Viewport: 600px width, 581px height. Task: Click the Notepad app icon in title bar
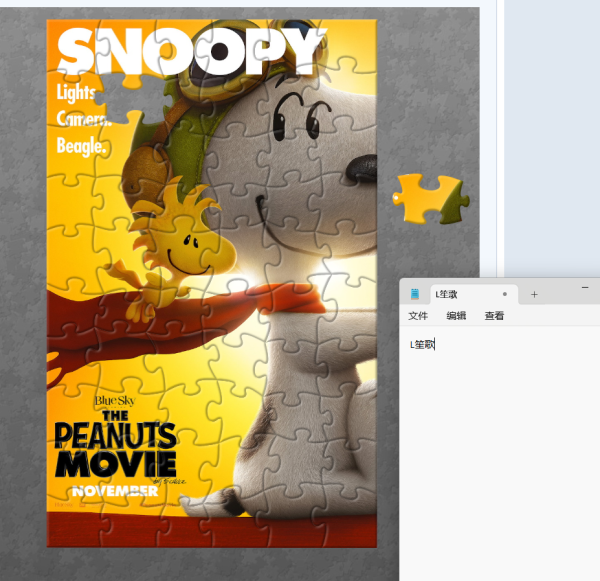(414, 294)
